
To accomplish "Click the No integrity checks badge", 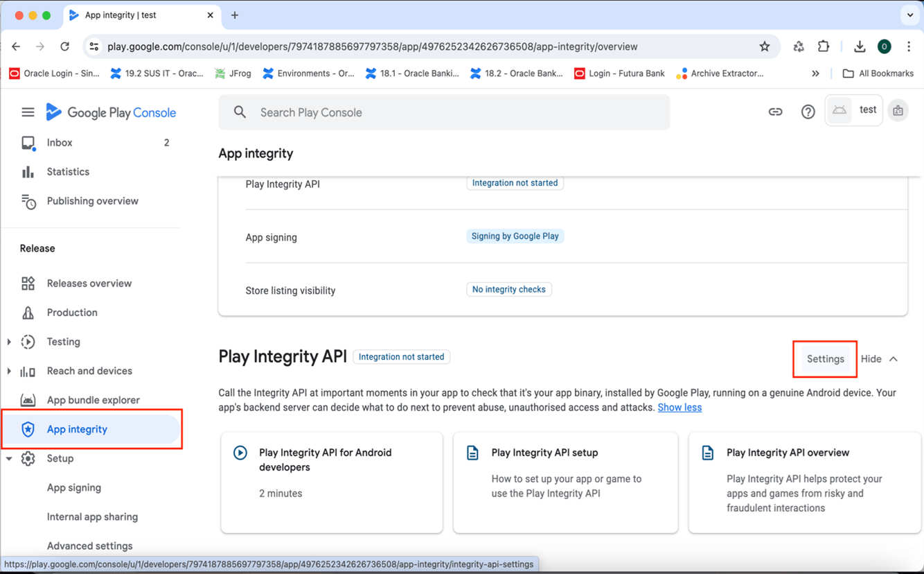I will [x=508, y=290].
